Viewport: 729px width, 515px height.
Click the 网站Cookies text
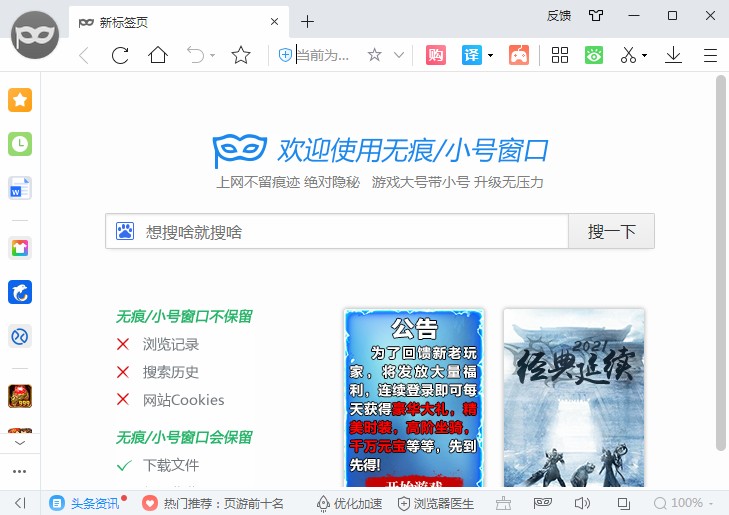(x=184, y=400)
